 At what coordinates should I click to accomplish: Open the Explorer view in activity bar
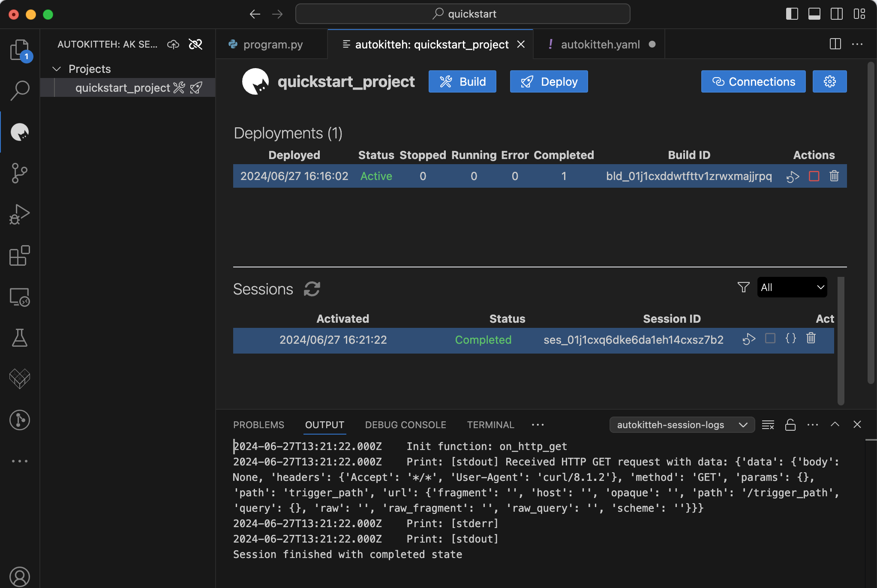click(x=20, y=50)
